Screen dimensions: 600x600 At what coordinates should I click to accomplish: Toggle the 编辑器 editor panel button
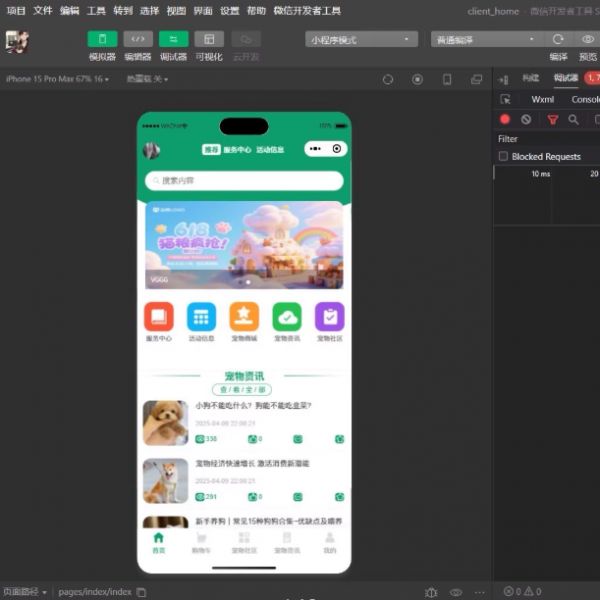pyautogui.click(x=138, y=39)
